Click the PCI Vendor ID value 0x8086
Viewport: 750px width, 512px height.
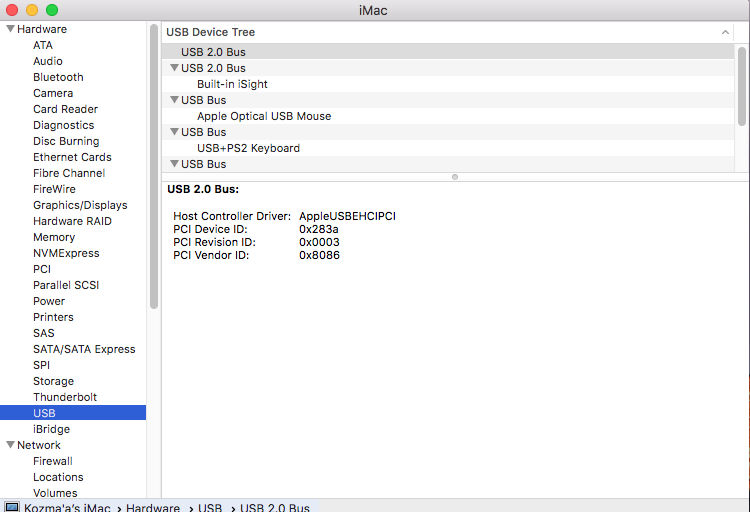[320, 256]
